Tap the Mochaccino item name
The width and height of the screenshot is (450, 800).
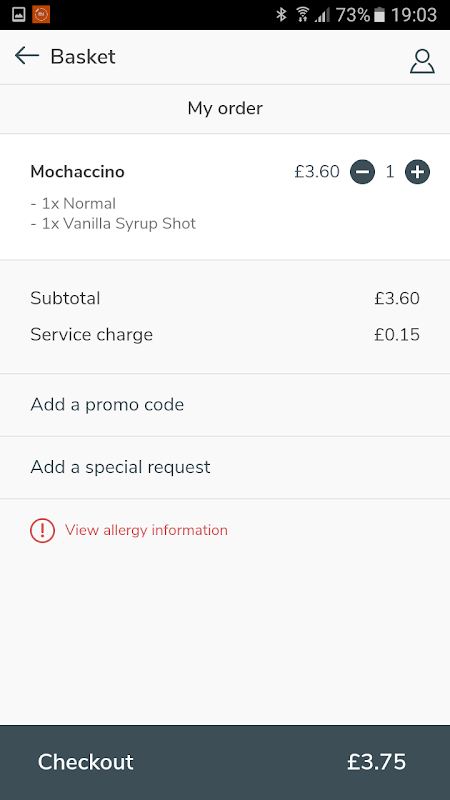[78, 172]
